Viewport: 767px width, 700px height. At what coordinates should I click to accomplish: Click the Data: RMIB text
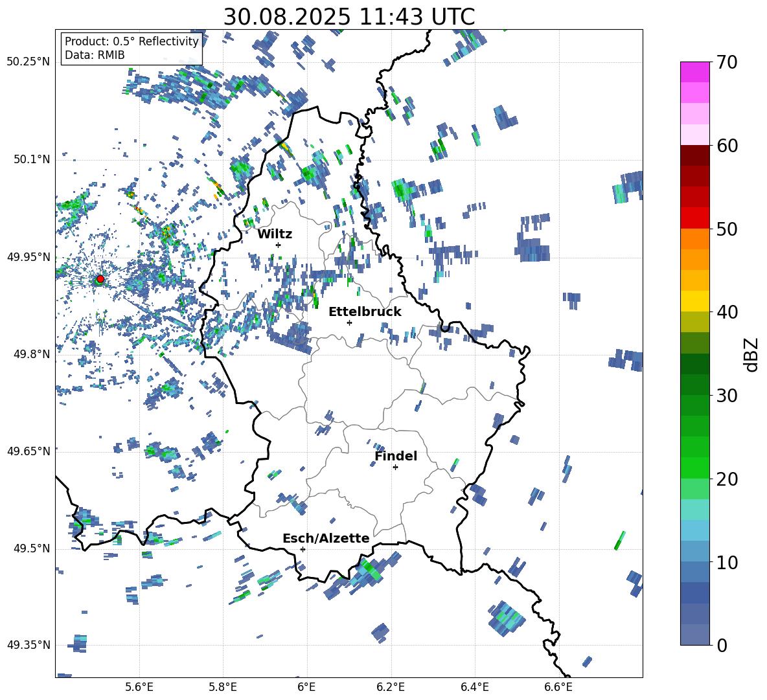click(95, 55)
